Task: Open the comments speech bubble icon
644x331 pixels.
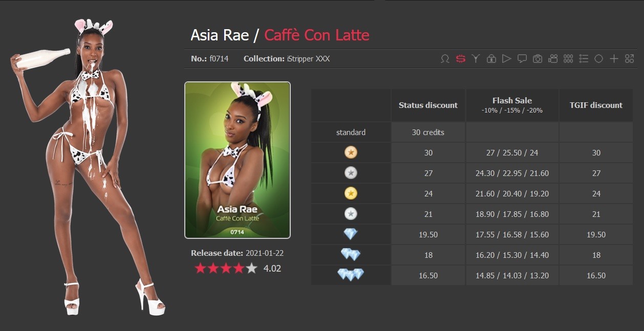Action: (522, 59)
